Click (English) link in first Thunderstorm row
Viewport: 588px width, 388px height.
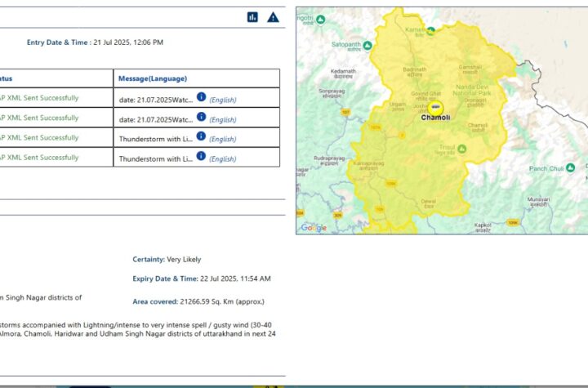(223, 139)
